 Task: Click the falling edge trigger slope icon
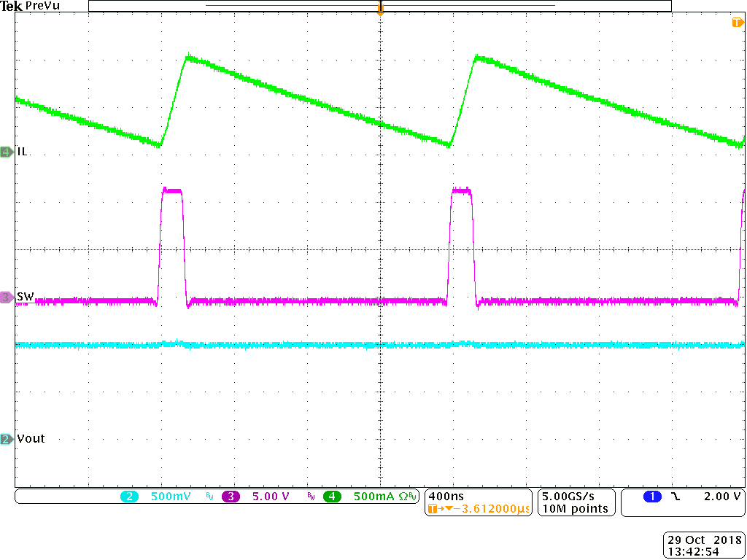(675, 497)
